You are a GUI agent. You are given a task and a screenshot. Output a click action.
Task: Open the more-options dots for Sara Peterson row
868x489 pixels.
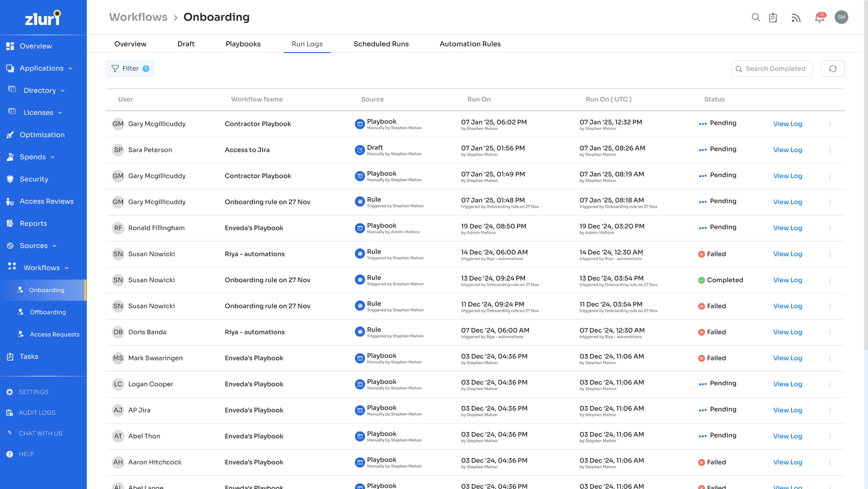pos(830,150)
